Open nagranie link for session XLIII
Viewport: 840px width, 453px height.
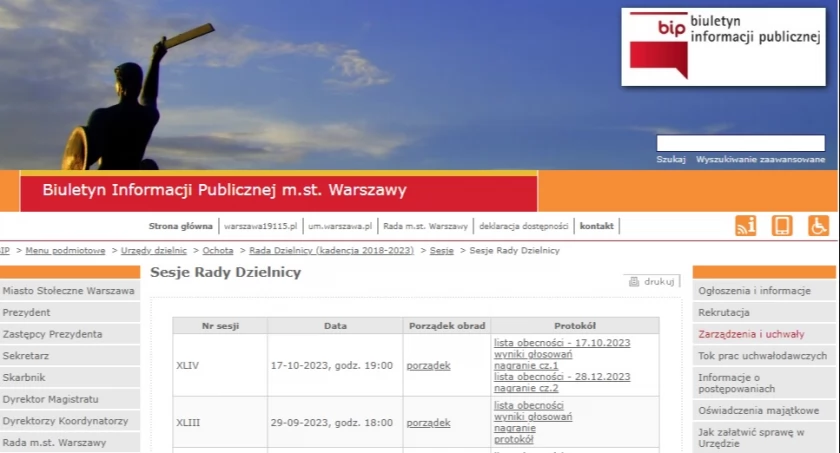click(515, 428)
